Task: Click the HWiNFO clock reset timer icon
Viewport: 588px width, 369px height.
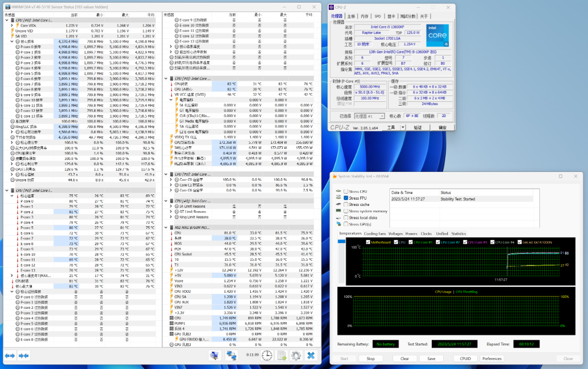Action: coord(267,355)
